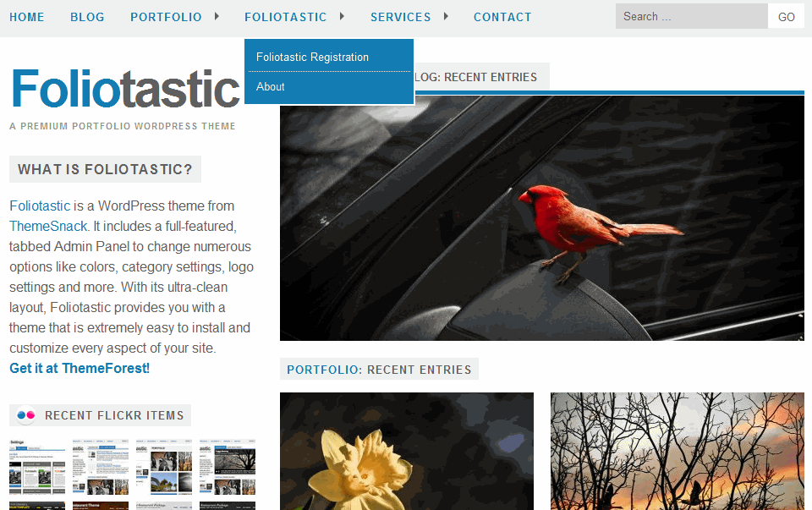Focus the Search input field
Screen dimensions: 812x510
coord(691,17)
